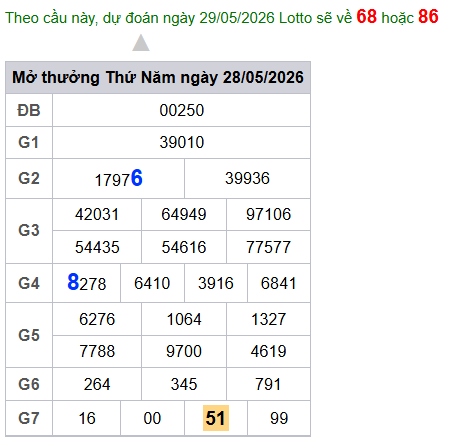Click G3 number 97106
451x441 pixels.
tap(269, 214)
